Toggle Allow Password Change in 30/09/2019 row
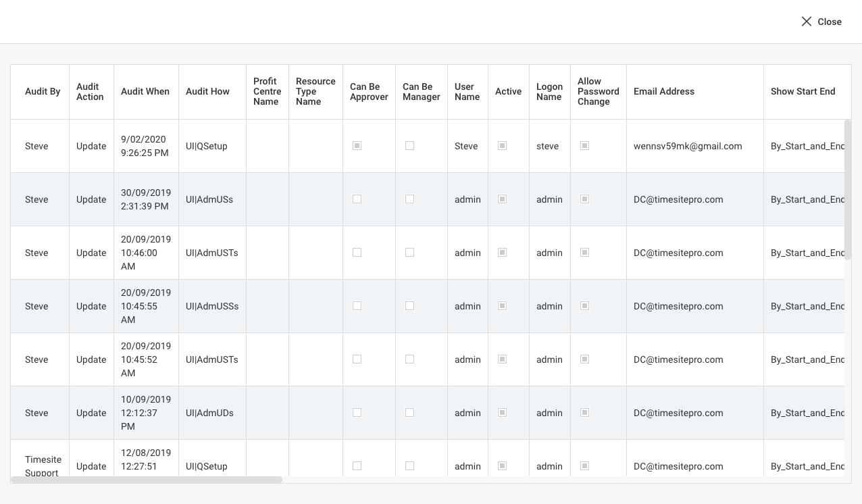Image resolution: width=862 pixels, height=504 pixels. pos(585,199)
